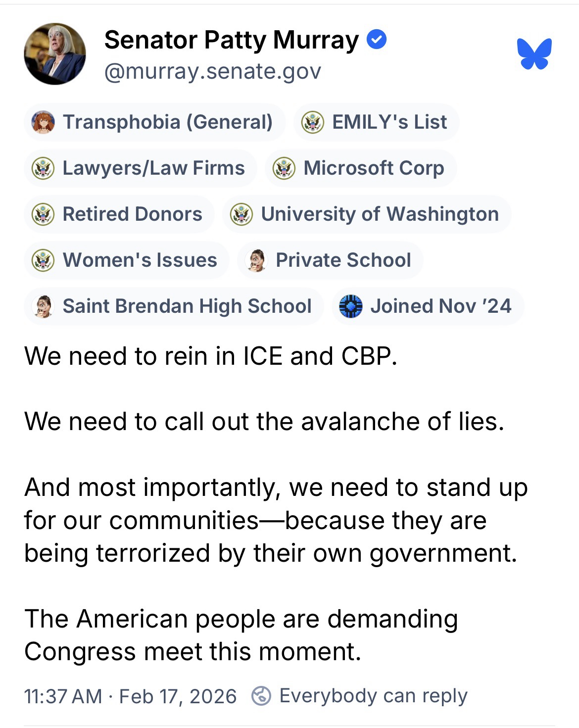Click the seal icon beside EMILY's List
Screen dimensions: 579x728
tap(313, 122)
